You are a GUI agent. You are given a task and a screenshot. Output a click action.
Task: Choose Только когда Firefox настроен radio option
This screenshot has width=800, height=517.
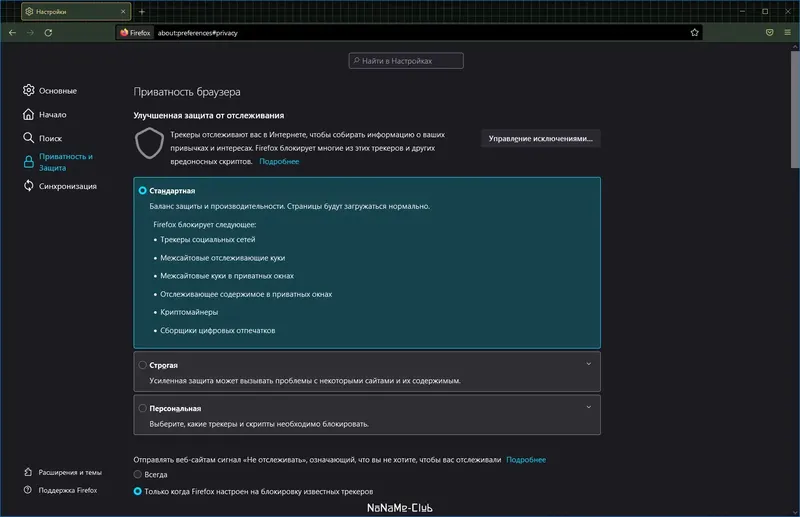click(x=137, y=491)
